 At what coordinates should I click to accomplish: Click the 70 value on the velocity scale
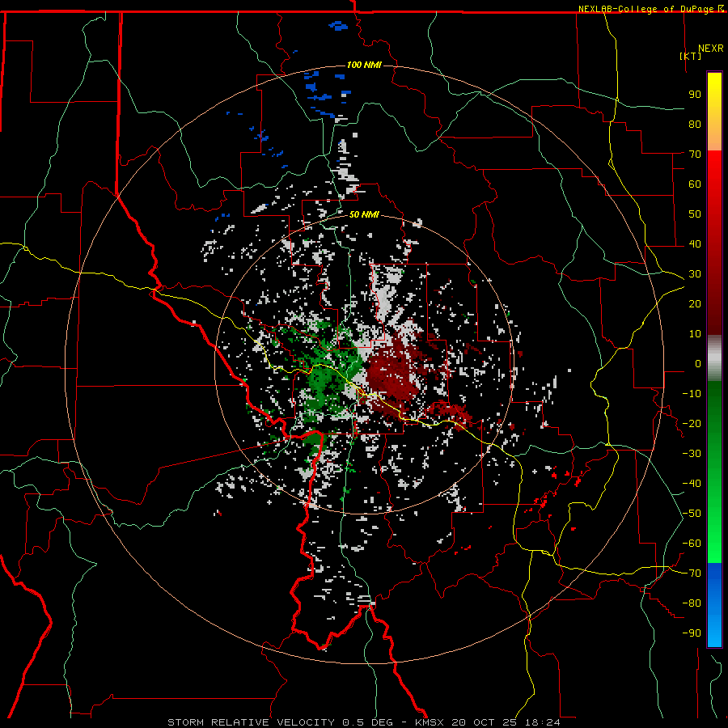(695, 154)
